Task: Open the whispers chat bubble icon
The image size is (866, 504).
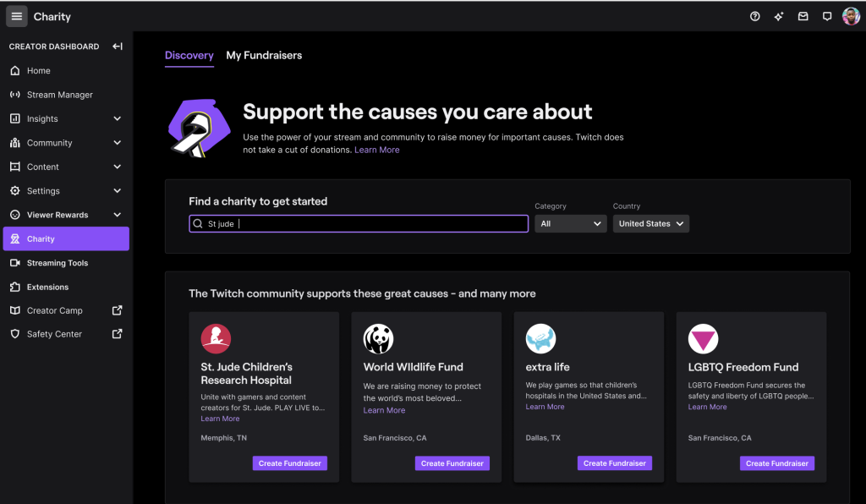Action: tap(827, 17)
